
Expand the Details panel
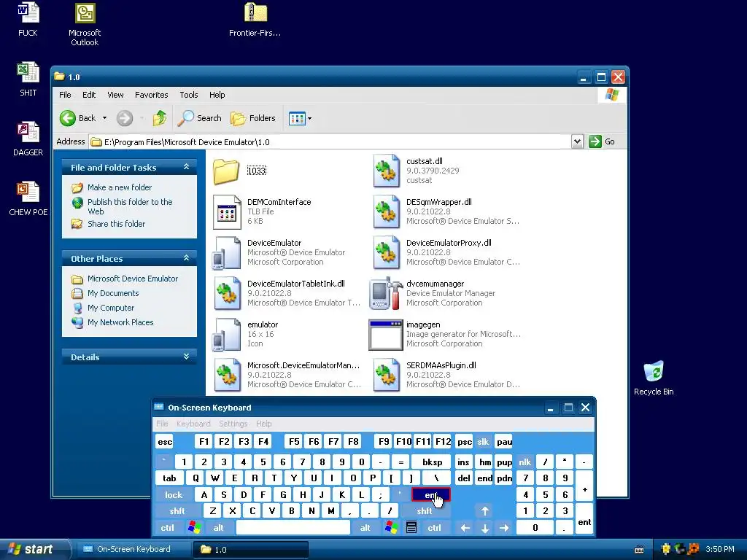[x=186, y=357]
